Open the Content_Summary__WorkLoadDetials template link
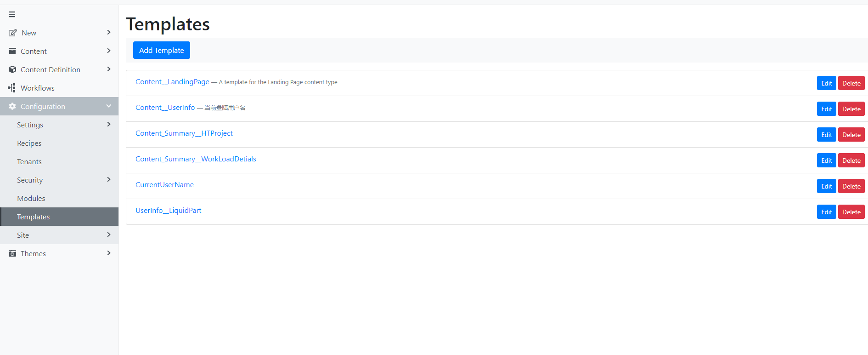Image resolution: width=868 pixels, height=355 pixels. pos(196,159)
